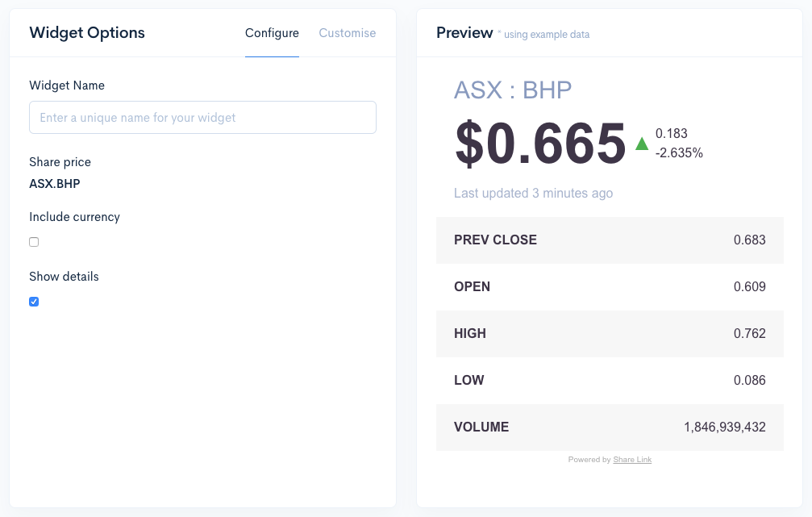
Task: Click the Widget Options heading
Action: tap(87, 33)
